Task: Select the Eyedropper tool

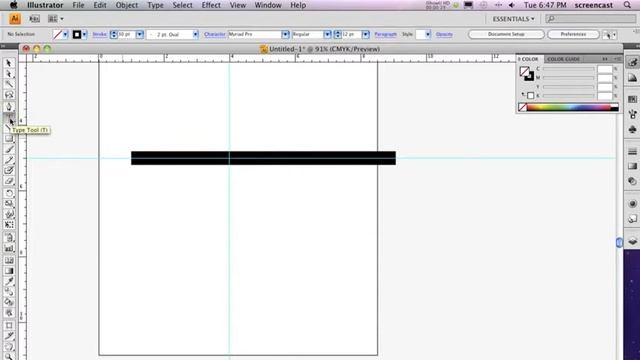Action: click(x=9, y=282)
